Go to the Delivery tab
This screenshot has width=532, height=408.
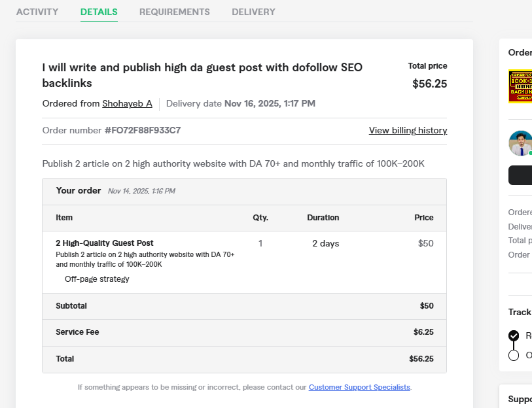[253, 12]
